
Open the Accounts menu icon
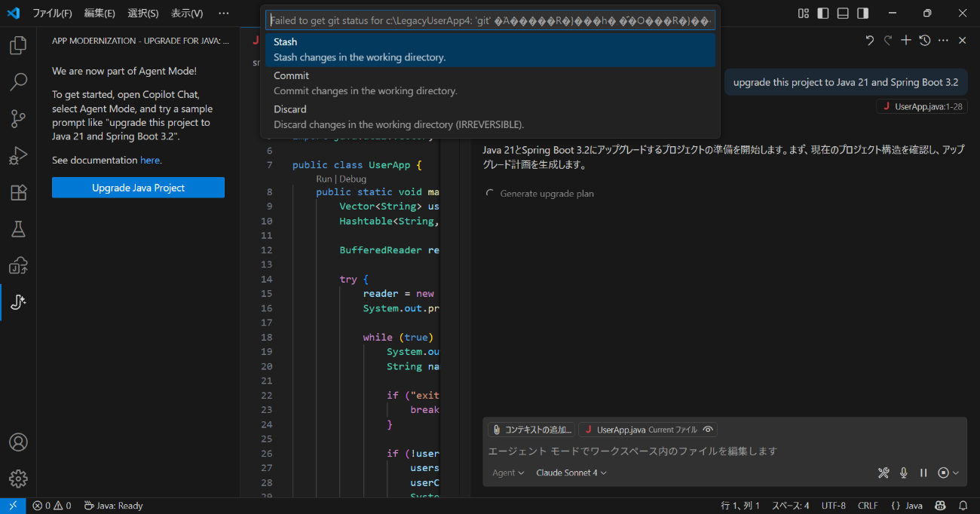click(18, 442)
